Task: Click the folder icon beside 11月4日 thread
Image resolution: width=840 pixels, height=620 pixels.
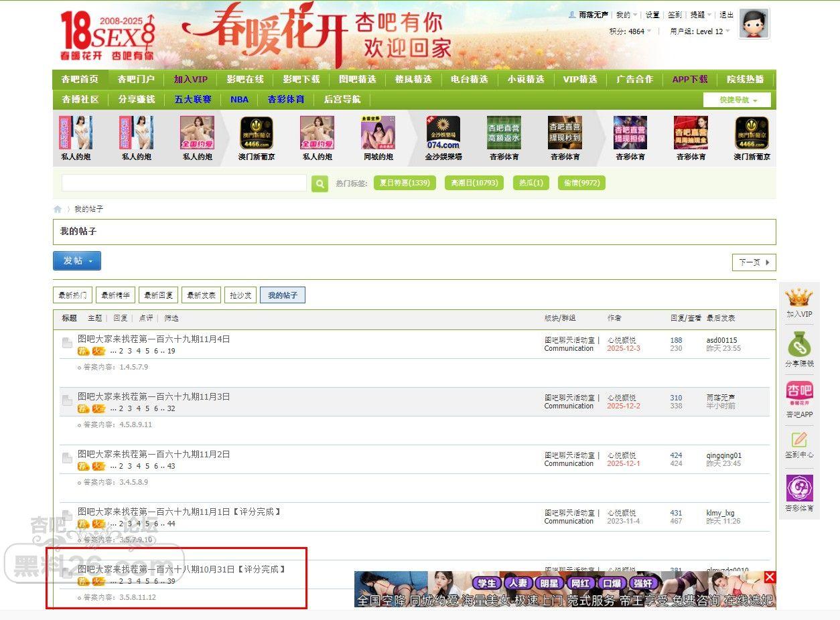Action: (x=67, y=343)
